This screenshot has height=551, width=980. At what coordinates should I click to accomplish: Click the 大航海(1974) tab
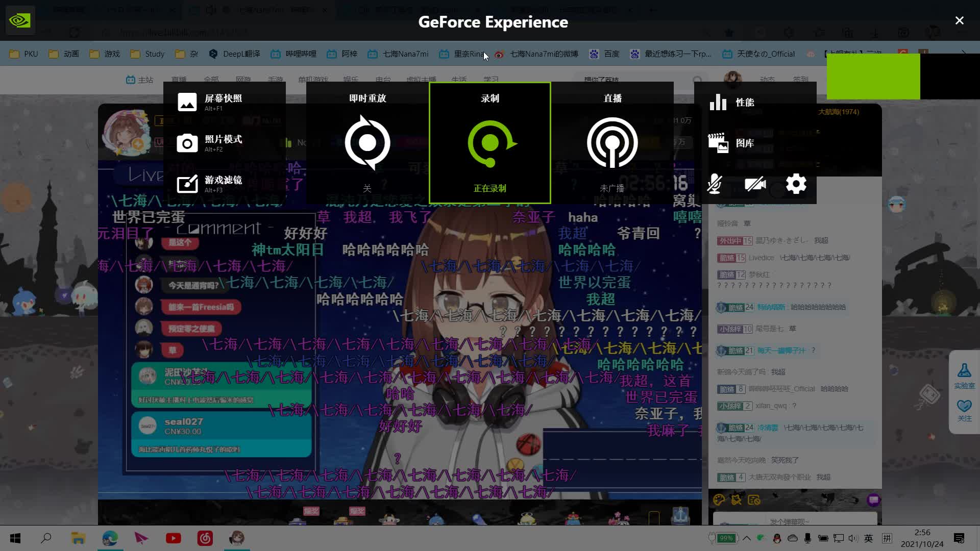tap(839, 112)
